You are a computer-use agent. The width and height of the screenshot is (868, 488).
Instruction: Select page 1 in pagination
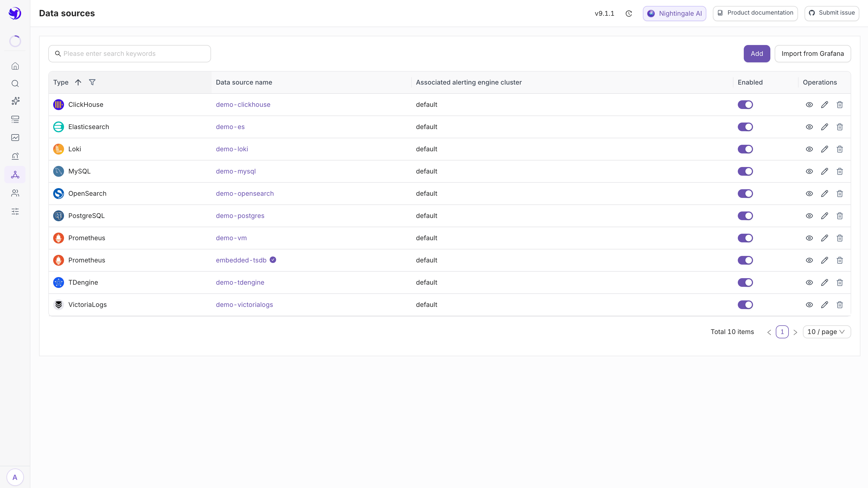pos(782,332)
